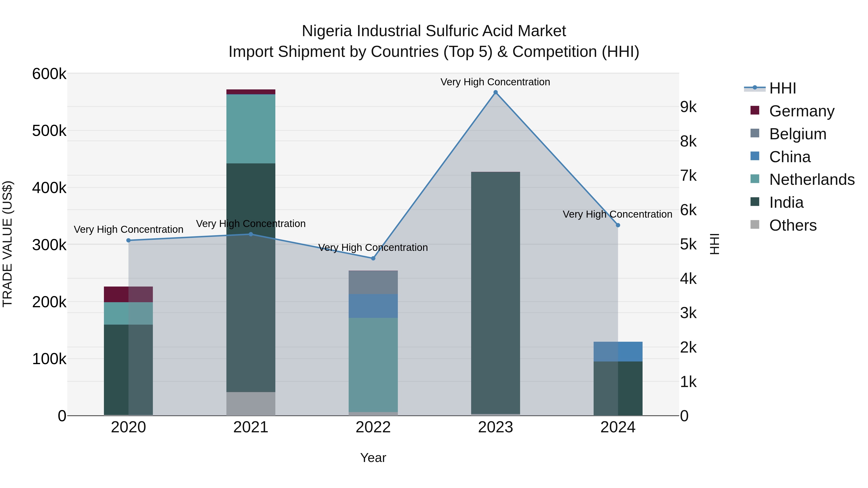The image size is (868, 488).
Task: Click 'Very High Concentration' label above 2024
Action: tap(617, 214)
